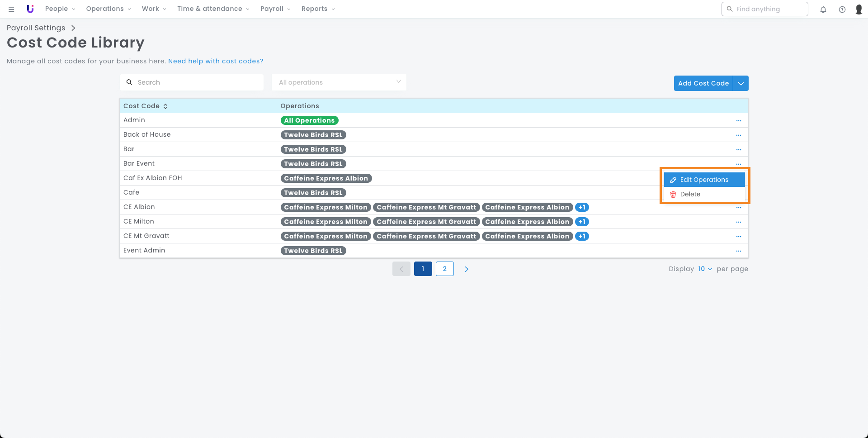The height and width of the screenshot is (438, 868).
Task: Open the three-dot menu for CE Milton
Action: tap(739, 222)
